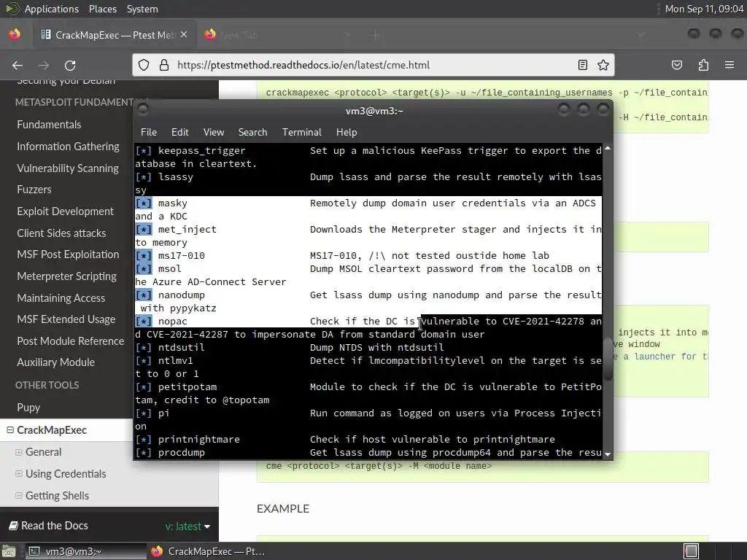Reload the current page
Screen dimensions: 747x560
coord(70,65)
